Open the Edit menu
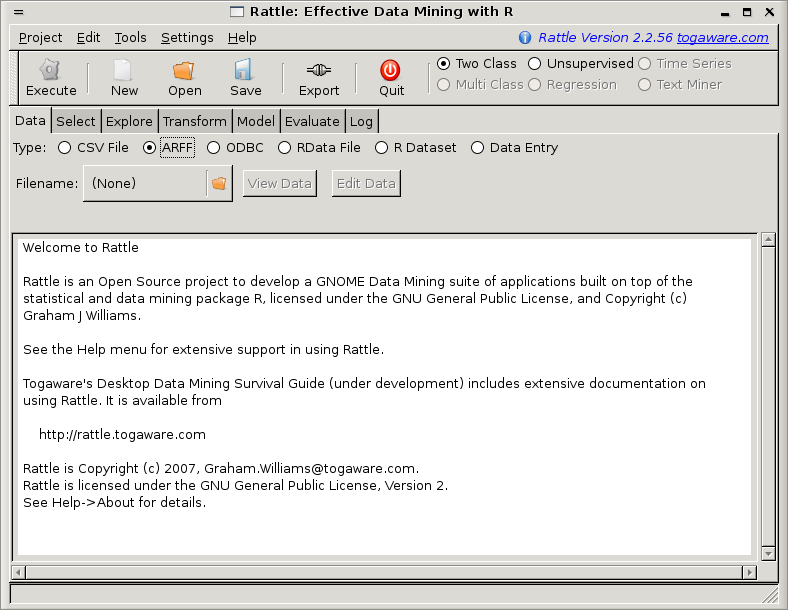 tap(88, 38)
